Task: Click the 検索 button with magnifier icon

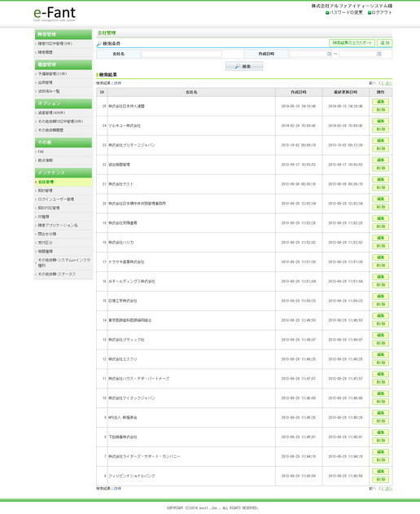Action: coord(244,66)
